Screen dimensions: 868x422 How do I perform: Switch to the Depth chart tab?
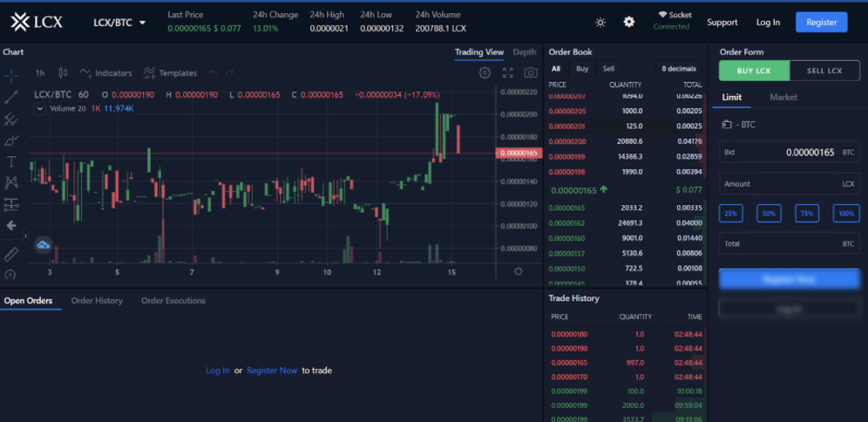coord(525,52)
